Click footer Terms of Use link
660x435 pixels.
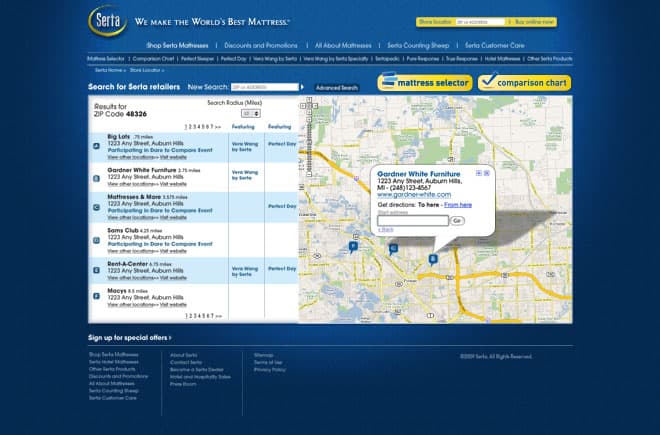pyautogui.click(x=268, y=363)
